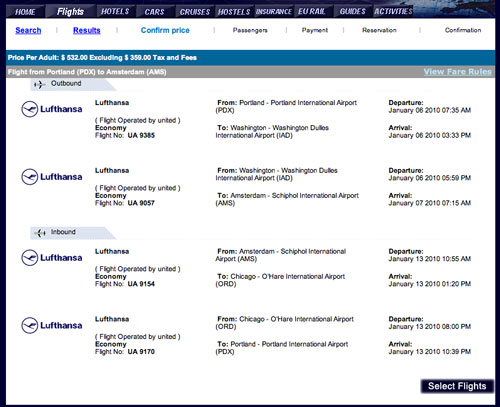Go to the EU RAIL tab
500x407 pixels.
pyautogui.click(x=312, y=12)
